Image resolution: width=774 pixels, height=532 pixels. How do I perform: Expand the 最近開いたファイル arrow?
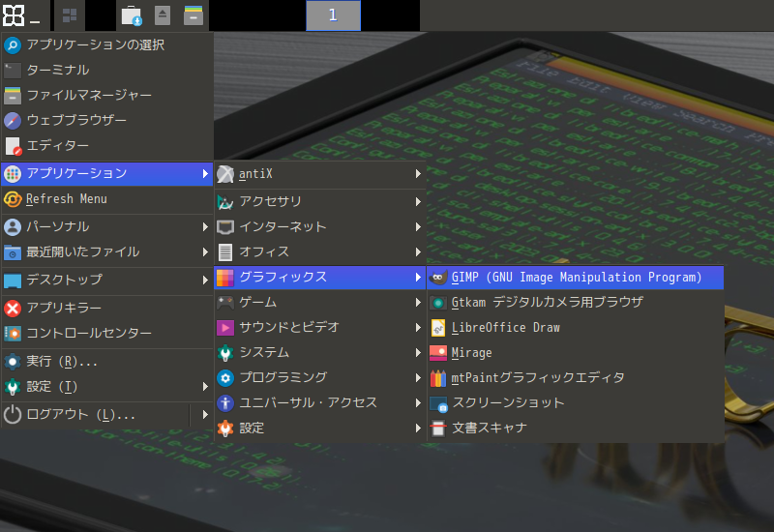pyautogui.click(x=205, y=252)
